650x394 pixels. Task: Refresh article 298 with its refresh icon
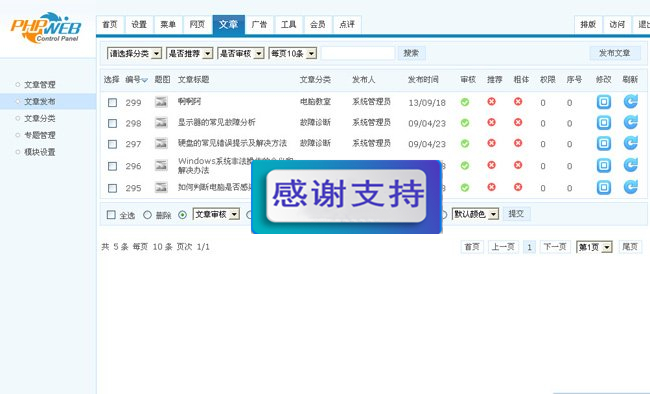pyautogui.click(x=631, y=122)
